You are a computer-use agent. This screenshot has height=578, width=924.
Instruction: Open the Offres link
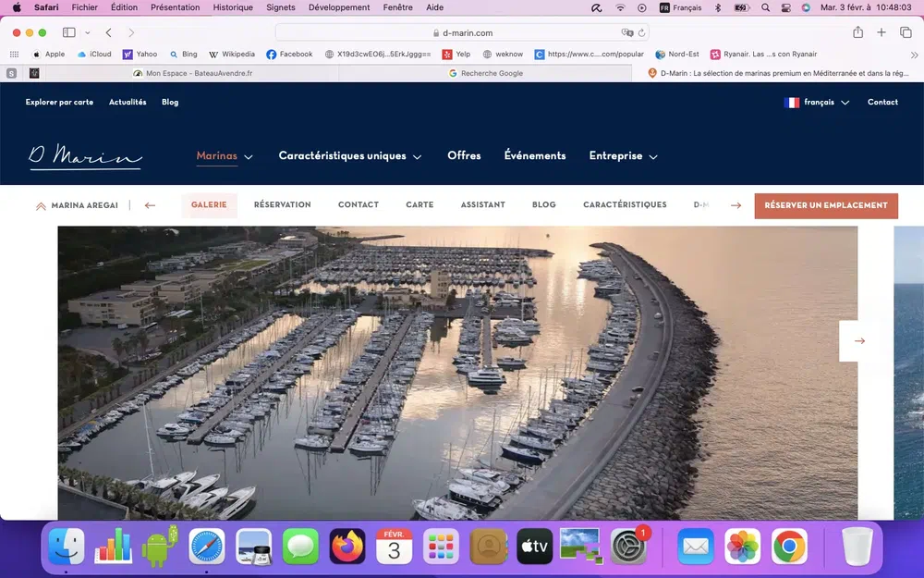[464, 156]
